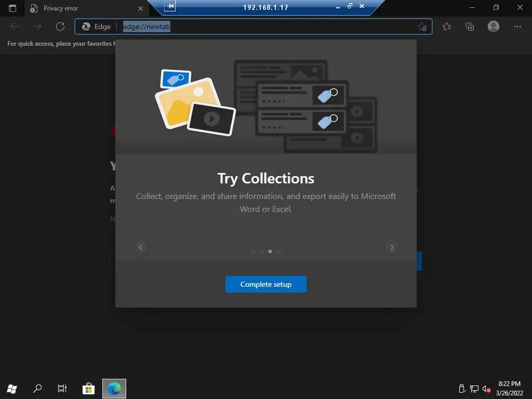The image size is (532, 399).
Task: Open the Windows Start menu
Action: (x=12, y=389)
